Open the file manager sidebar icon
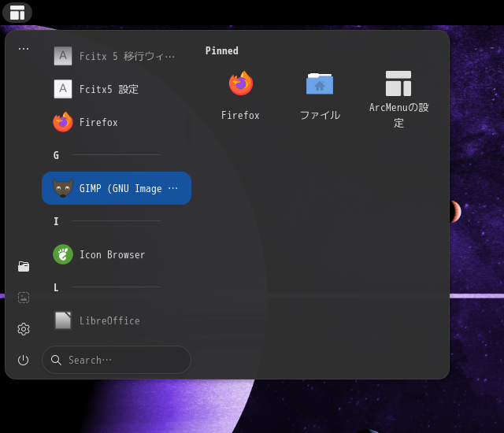Image resolution: width=504 pixels, height=433 pixels. coord(24,267)
